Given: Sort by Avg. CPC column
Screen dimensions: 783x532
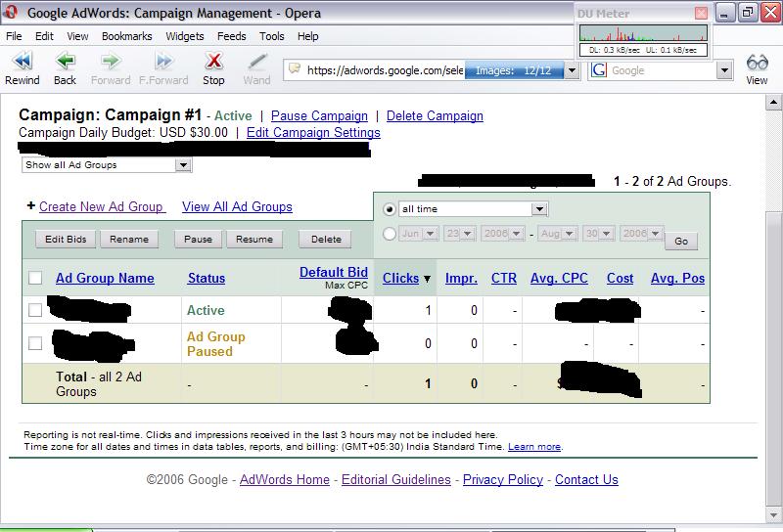Looking at the screenshot, I should 559,278.
